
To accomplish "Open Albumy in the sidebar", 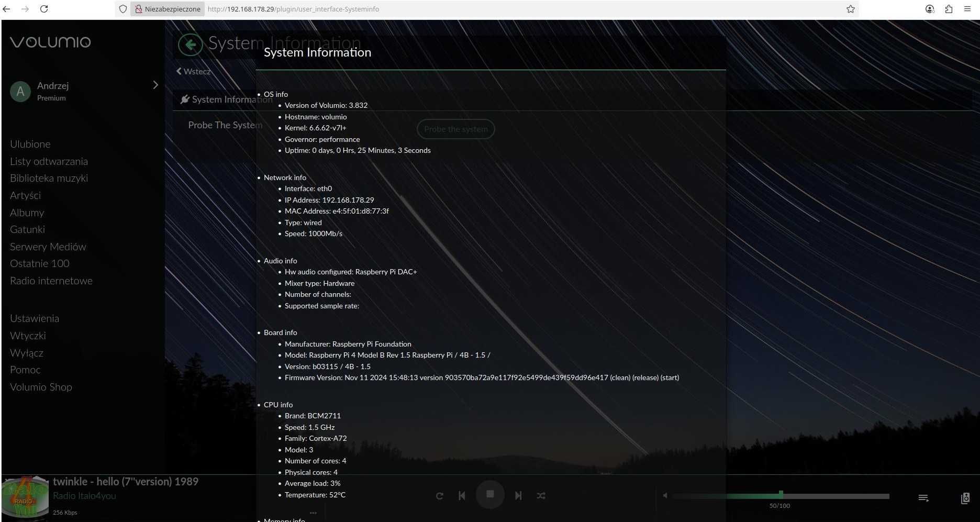I will pos(27,213).
